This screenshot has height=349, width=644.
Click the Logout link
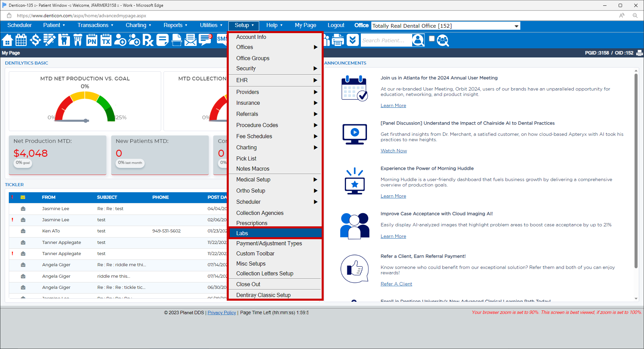336,25
